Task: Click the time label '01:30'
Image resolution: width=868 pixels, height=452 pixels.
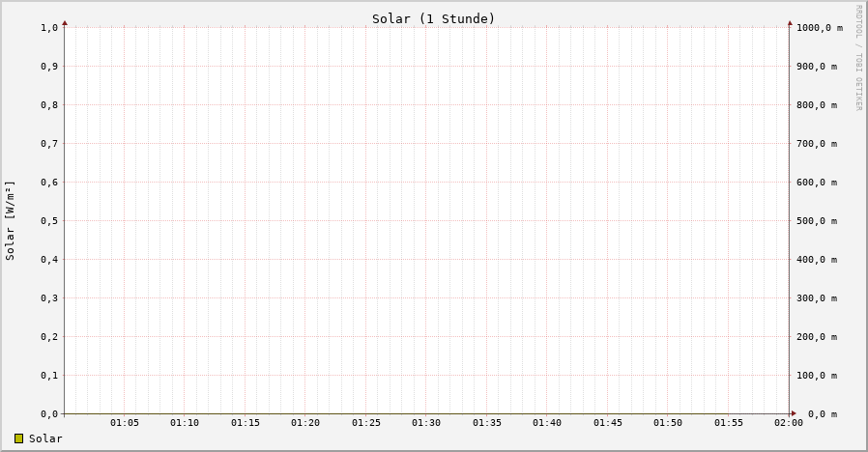Action: (426, 423)
